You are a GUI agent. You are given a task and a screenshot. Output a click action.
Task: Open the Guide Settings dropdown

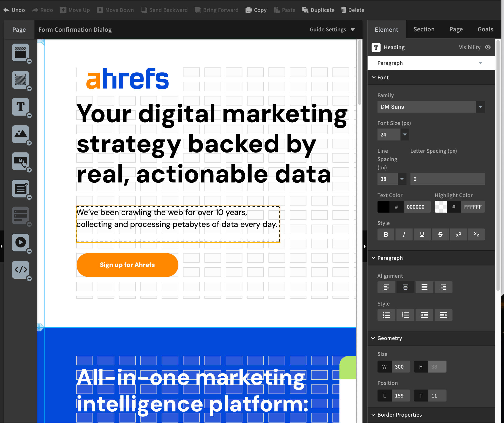coord(332,29)
